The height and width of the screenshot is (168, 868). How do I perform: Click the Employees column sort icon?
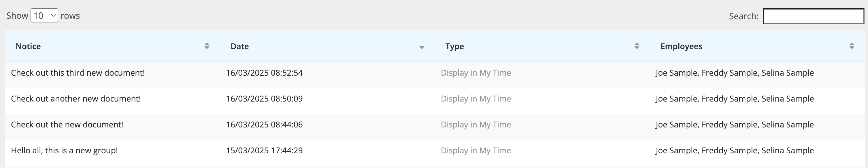[x=852, y=46]
